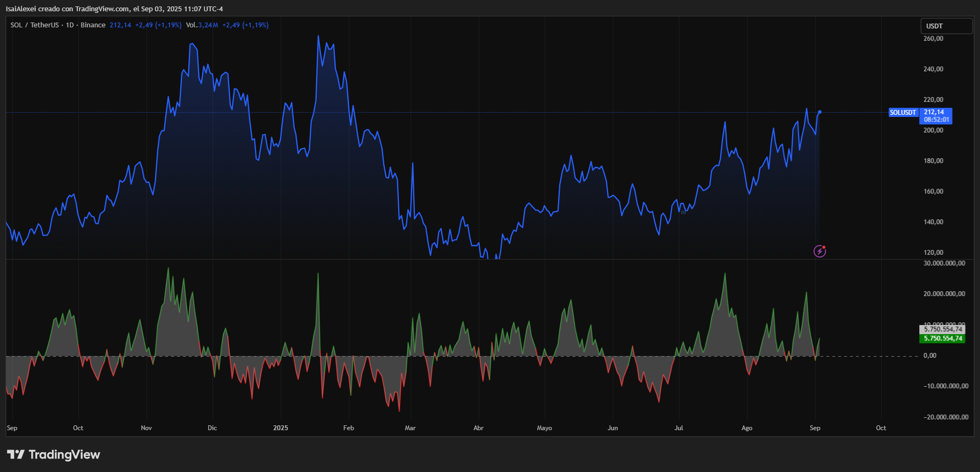
Task: Click the SOL / TetherUS symbol title
Action: [34, 25]
